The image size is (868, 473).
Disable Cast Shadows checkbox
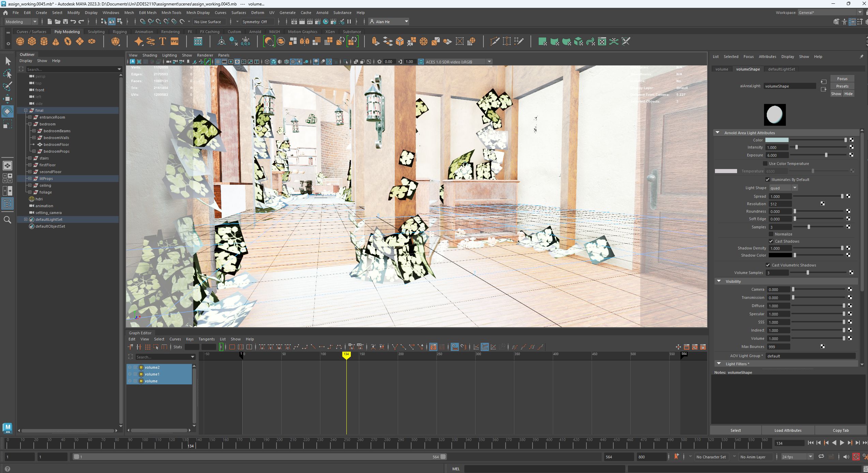click(771, 241)
